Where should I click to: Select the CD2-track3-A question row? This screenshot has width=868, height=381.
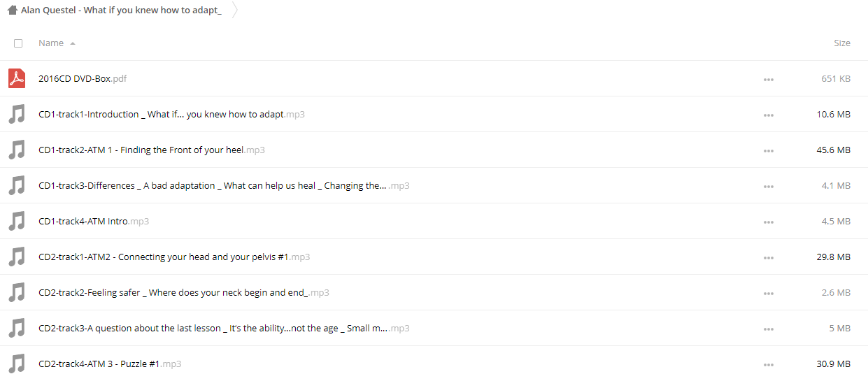click(490, 329)
